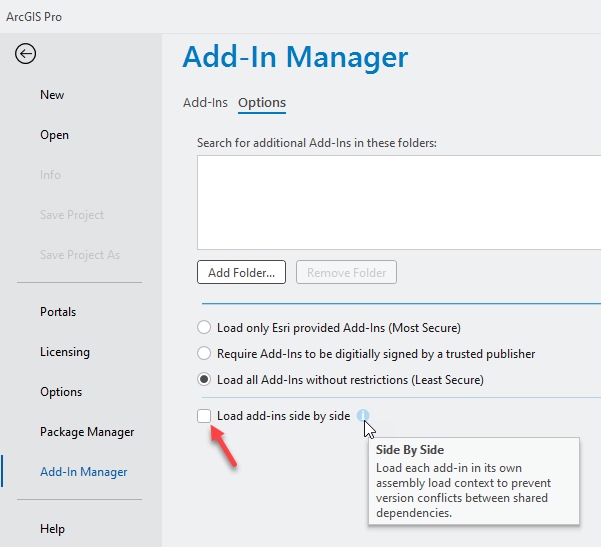Open the Package Manager page

pyautogui.click(x=87, y=432)
